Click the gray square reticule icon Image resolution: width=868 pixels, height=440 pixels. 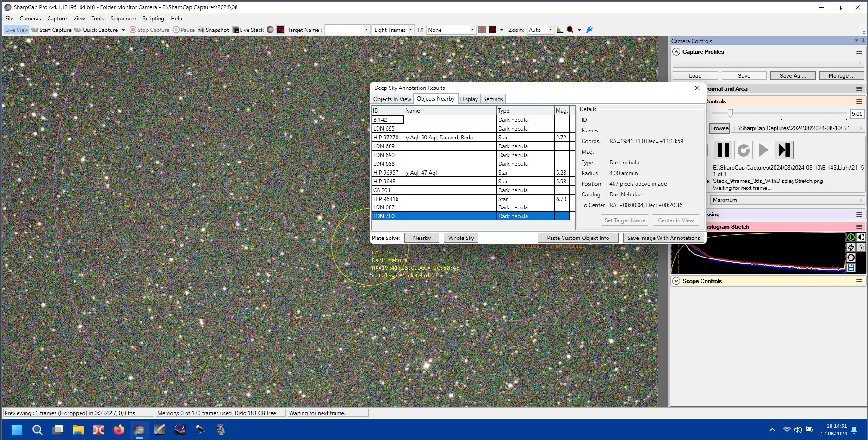tap(482, 30)
